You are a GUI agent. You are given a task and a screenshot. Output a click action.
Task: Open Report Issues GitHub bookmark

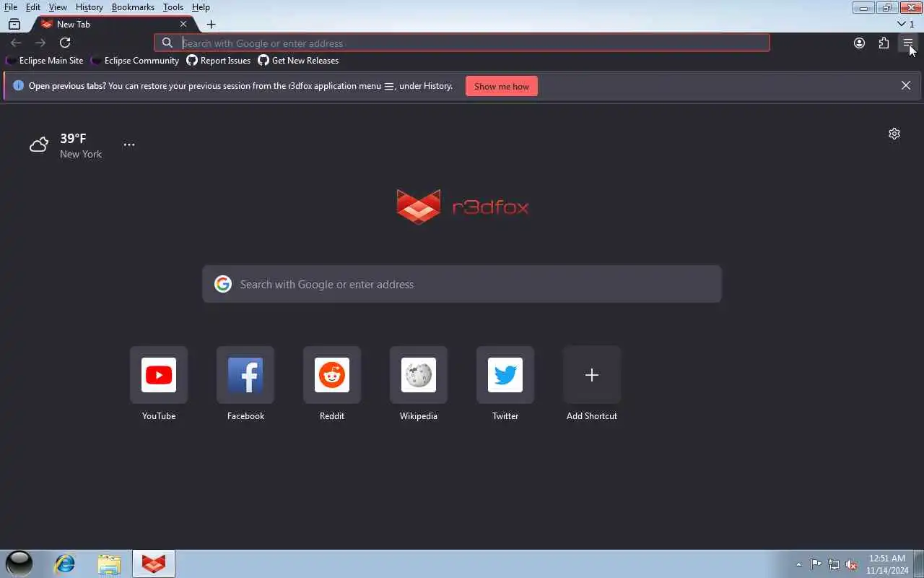219,61
